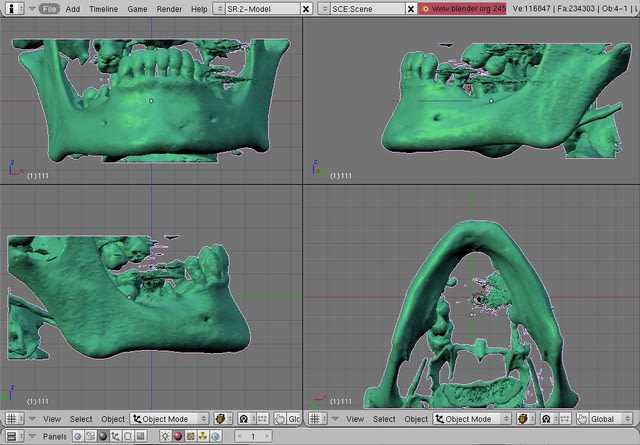Open the Global transform orientation dropdown

pos(610,419)
